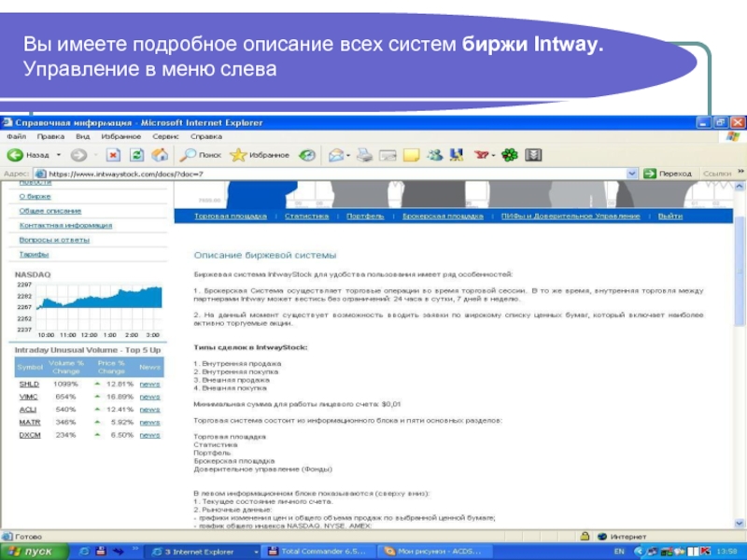Open the Тарифы sidebar link
Viewport: 747px width, 560px height.
(35, 254)
